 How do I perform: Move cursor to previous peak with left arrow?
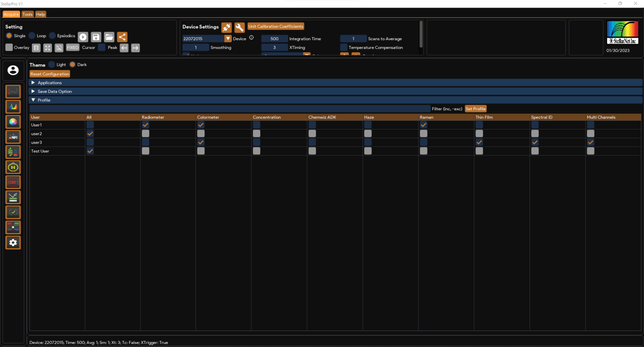click(124, 48)
